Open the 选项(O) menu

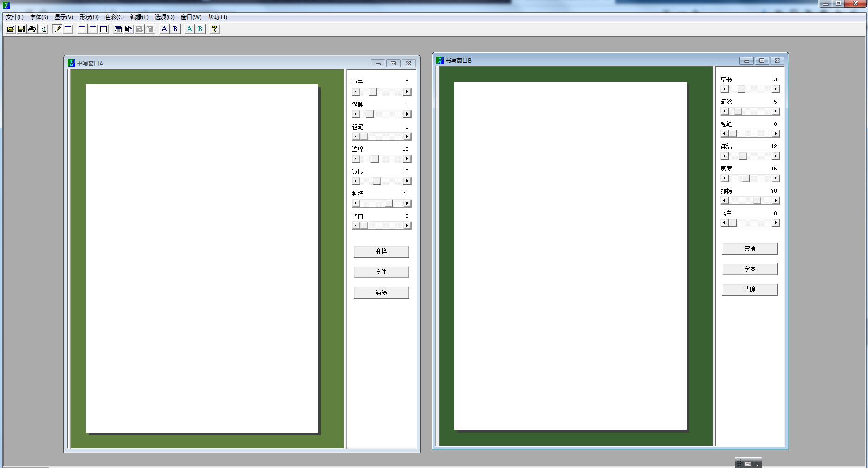coord(164,17)
